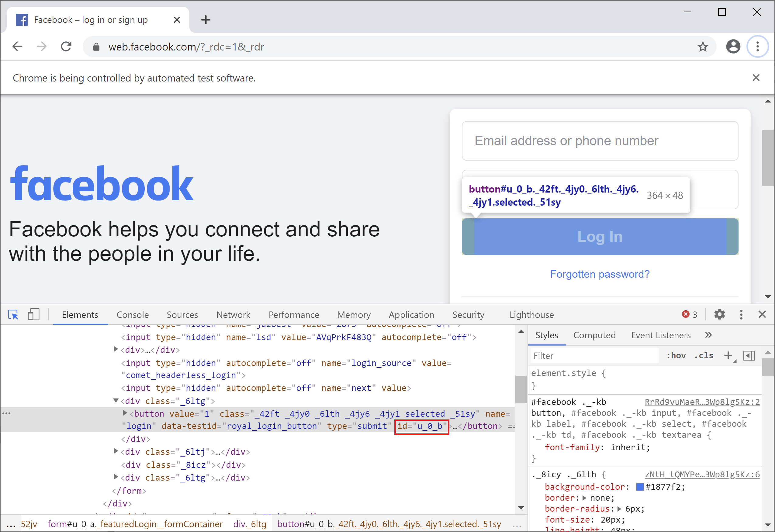The image size is (775, 532).
Task: Click the #1877f2 background-color swatch
Action: point(640,487)
